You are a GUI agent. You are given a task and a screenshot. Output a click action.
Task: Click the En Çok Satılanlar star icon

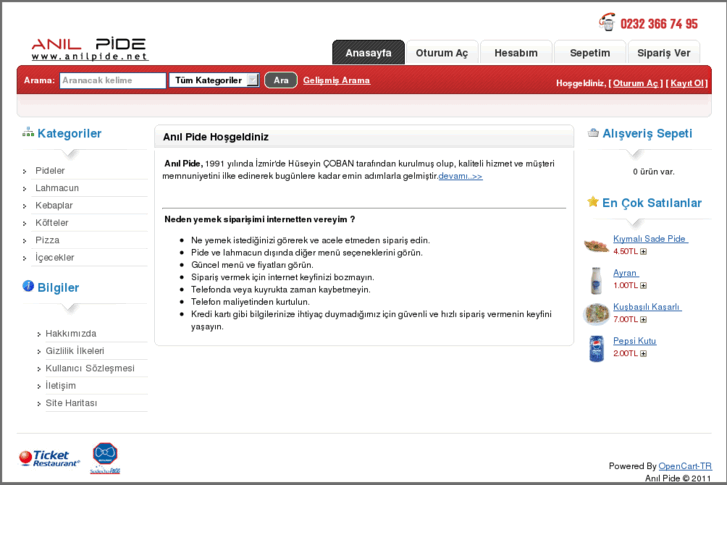point(593,202)
